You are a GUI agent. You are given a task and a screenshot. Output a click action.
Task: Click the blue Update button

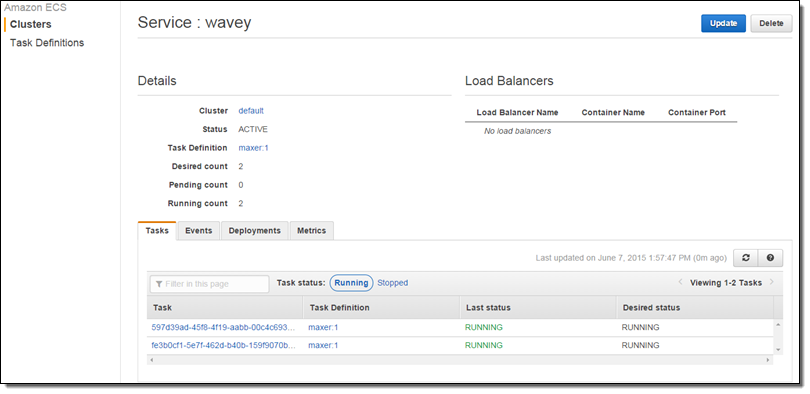[723, 23]
